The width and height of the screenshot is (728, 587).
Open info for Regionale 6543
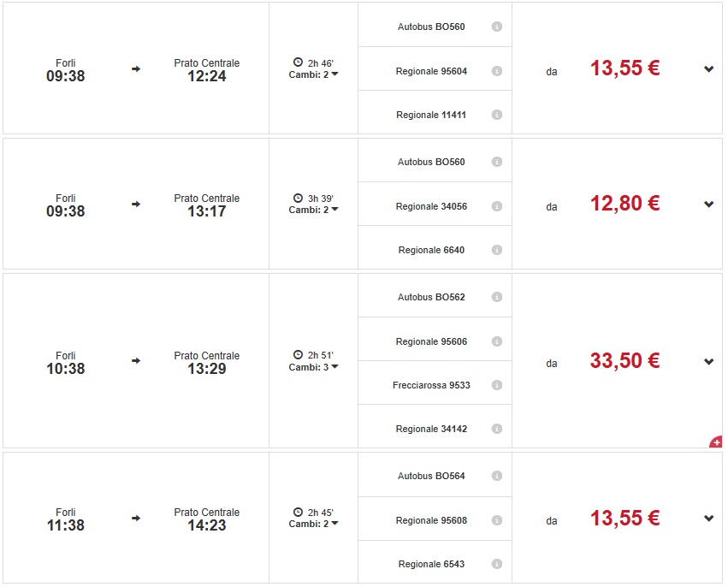[x=497, y=564]
